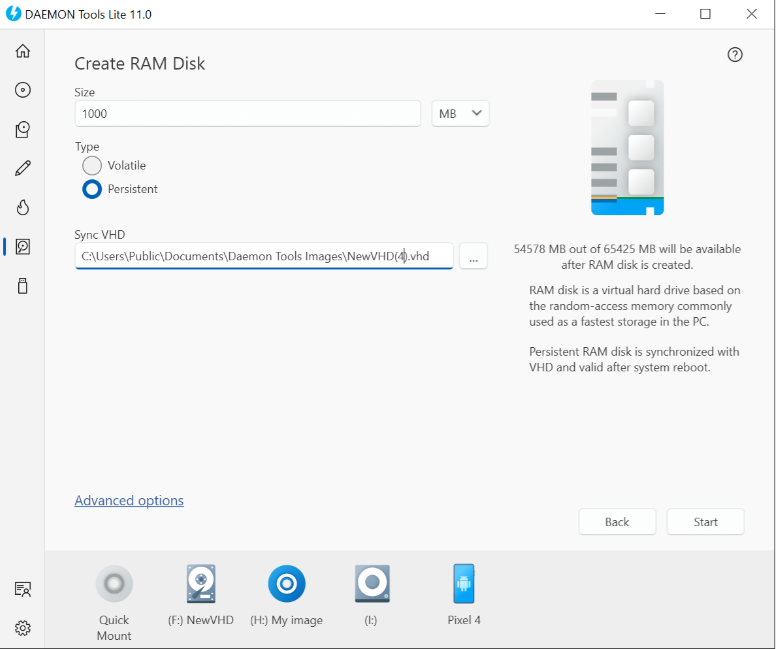Viewport: 776px width, 649px height.
Task: Maximize the DAEMON Tools window
Action: coord(705,14)
